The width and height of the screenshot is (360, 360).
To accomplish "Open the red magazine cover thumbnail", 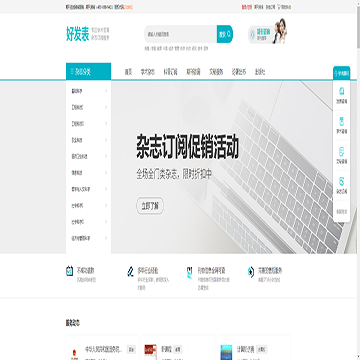I will coord(150,352).
